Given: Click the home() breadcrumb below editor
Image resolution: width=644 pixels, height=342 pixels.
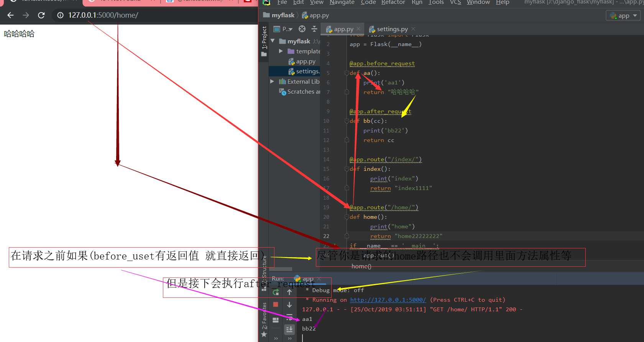Looking at the screenshot, I should [361, 266].
